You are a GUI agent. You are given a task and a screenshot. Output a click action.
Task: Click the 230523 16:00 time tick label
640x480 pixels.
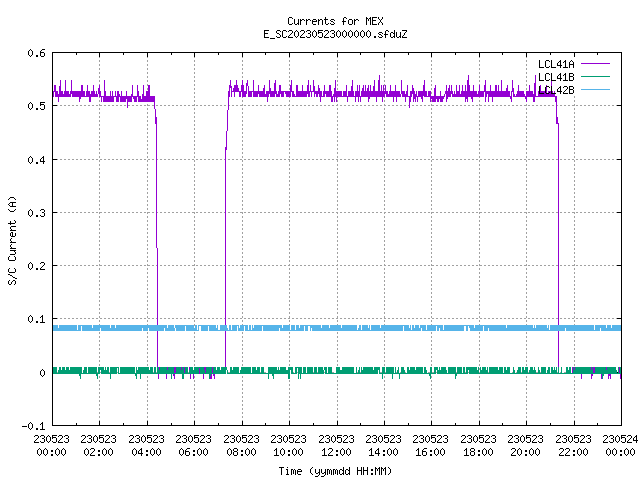coord(430,446)
